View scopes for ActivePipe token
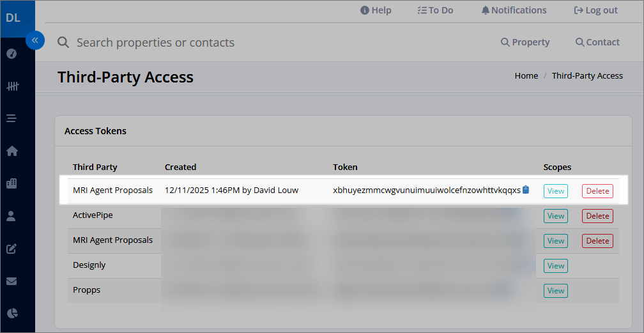This screenshot has width=644, height=333. click(x=556, y=216)
